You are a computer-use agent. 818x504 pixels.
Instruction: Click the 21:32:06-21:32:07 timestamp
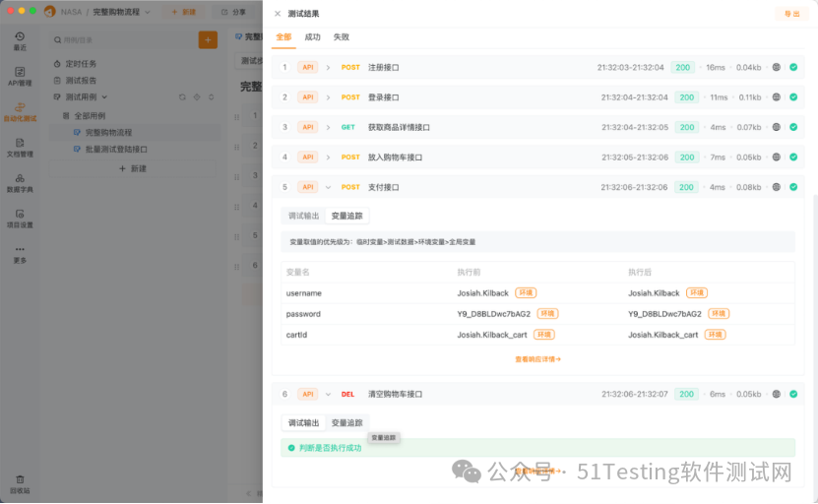(634, 394)
